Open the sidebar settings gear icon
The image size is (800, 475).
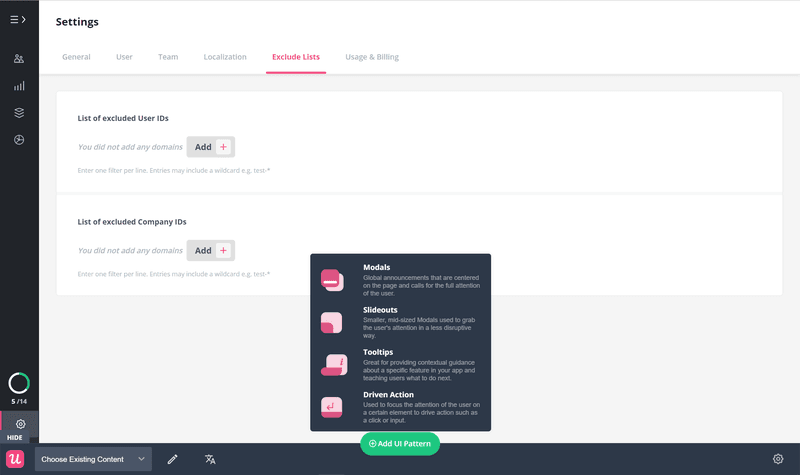[x=20, y=424]
